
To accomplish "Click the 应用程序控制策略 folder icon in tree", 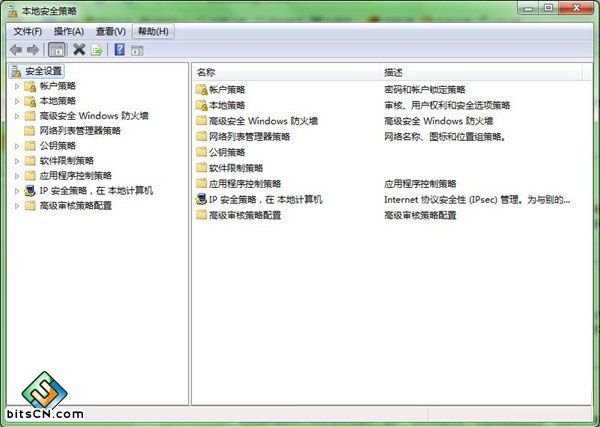I will (x=30, y=176).
